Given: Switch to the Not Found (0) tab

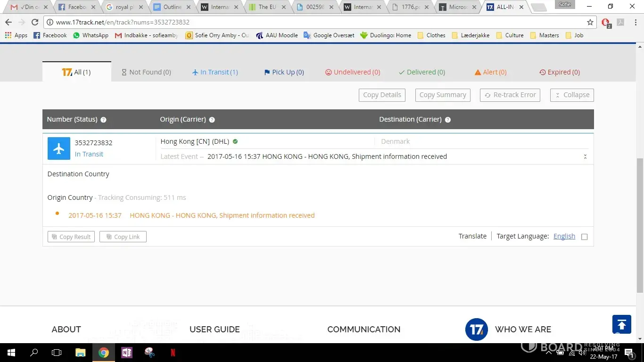Looking at the screenshot, I should coord(146,72).
